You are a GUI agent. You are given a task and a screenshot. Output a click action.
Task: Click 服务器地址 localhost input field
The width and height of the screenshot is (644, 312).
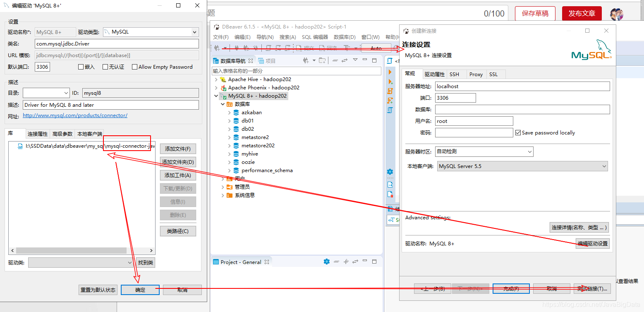pyautogui.click(x=522, y=86)
